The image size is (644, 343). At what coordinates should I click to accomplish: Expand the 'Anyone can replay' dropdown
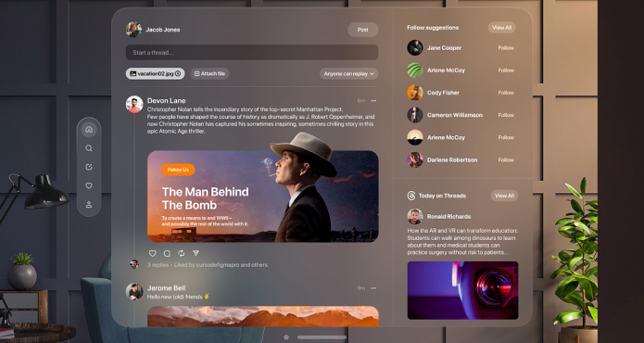tap(348, 74)
